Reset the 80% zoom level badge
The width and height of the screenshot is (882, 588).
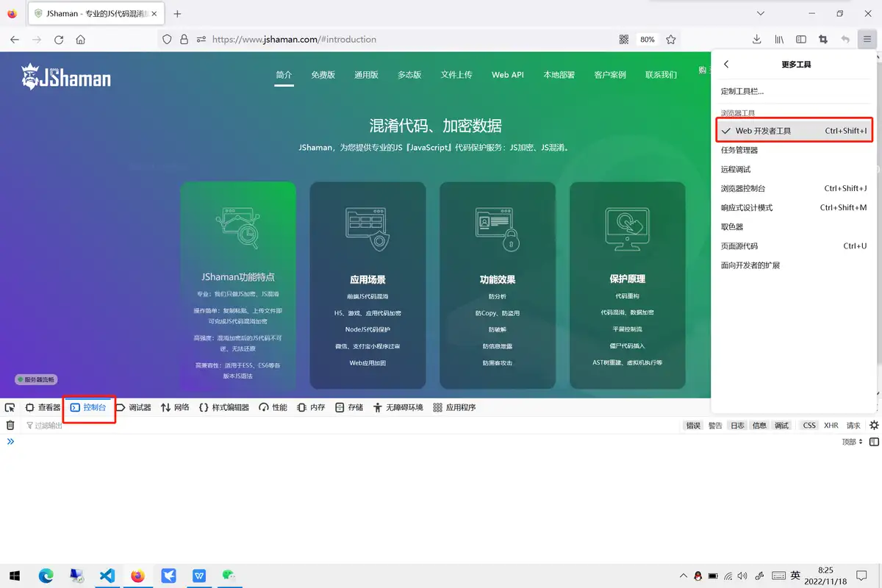(x=647, y=40)
